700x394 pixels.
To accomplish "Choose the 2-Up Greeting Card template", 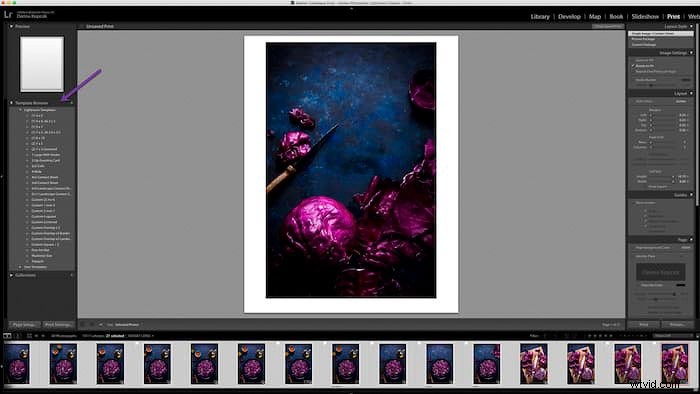I will tap(46, 160).
